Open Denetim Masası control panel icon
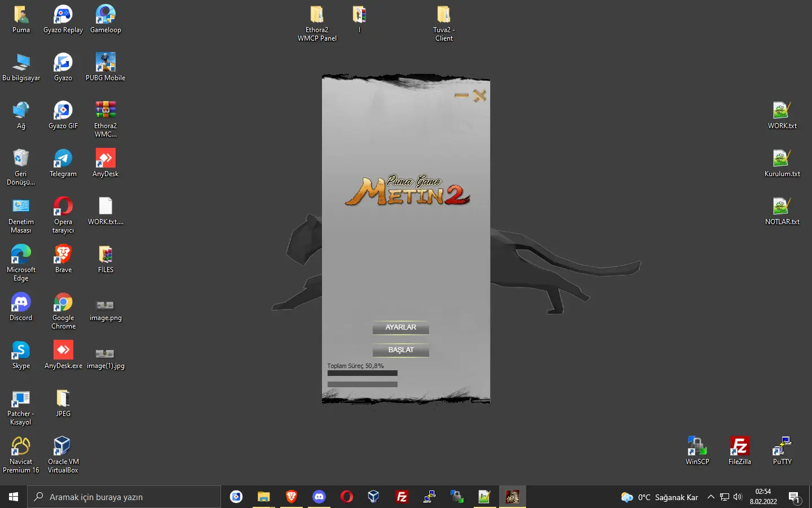812x508 pixels. click(x=21, y=216)
